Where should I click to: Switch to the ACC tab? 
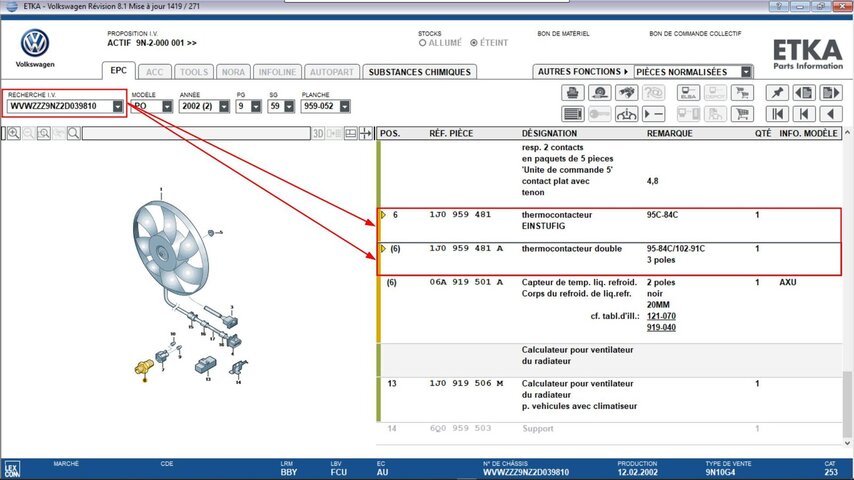coord(155,72)
